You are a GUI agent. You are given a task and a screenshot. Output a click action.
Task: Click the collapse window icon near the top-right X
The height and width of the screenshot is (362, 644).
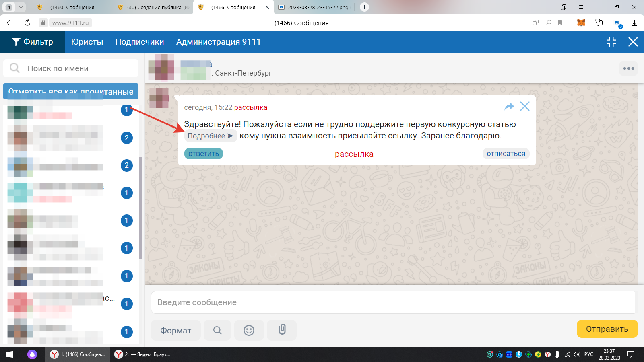tap(611, 41)
